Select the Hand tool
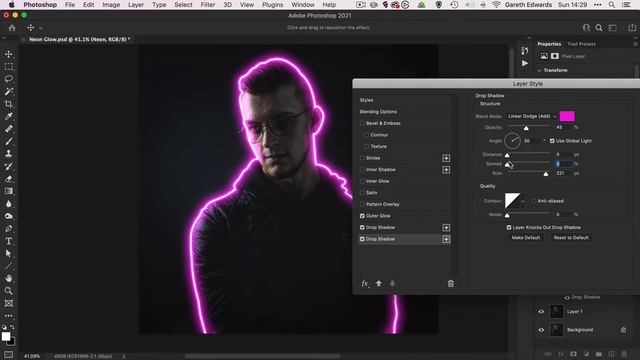 click(x=9, y=278)
